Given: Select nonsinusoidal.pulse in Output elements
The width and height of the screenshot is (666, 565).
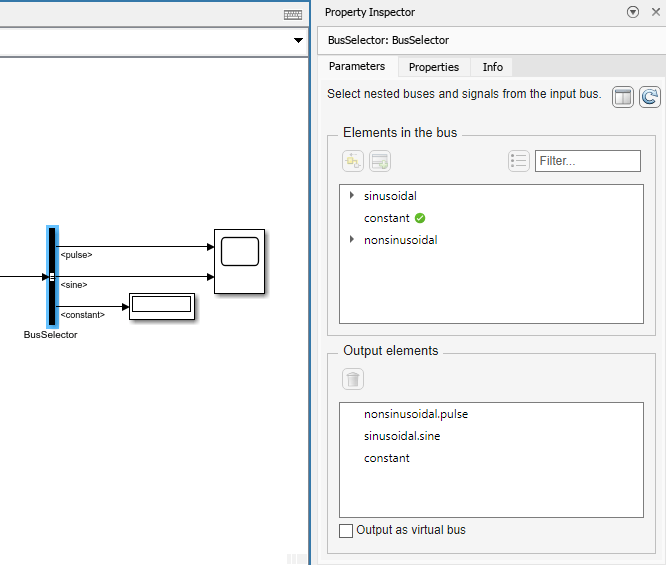Looking at the screenshot, I should 416,414.
